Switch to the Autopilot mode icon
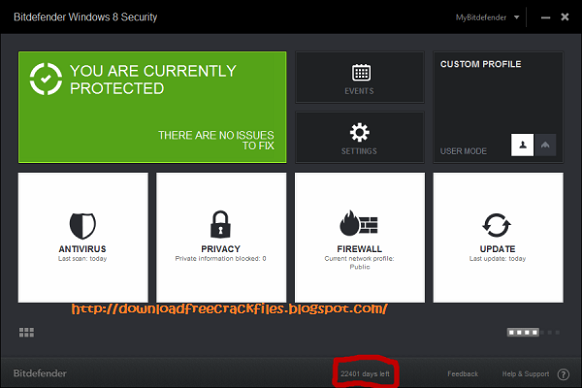 [x=545, y=145]
